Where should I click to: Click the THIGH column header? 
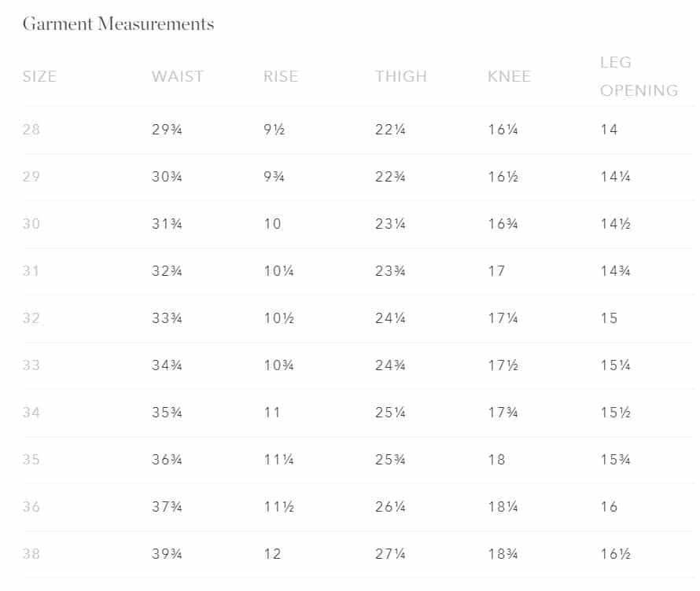click(401, 76)
